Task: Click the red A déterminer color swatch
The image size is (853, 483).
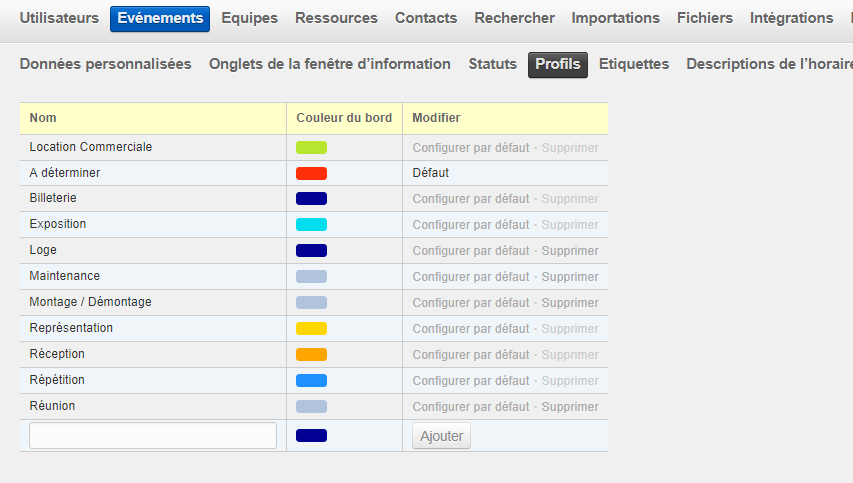Action: [x=311, y=173]
